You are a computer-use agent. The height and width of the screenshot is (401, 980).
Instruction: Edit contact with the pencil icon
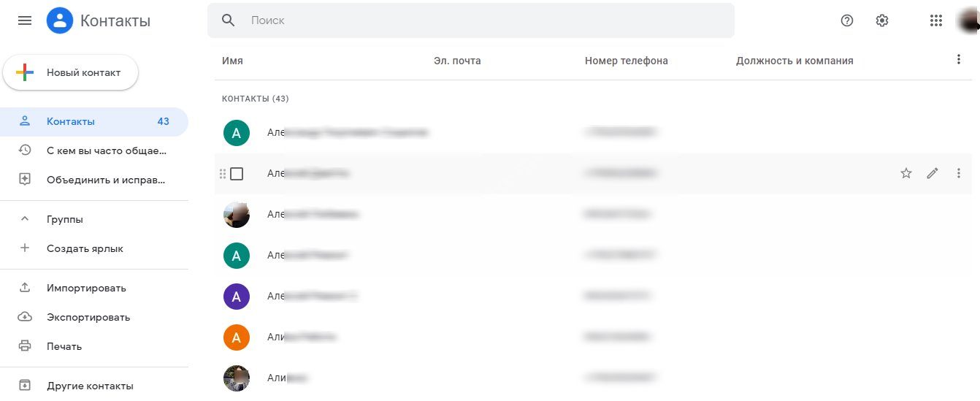pyautogui.click(x=933, y=173)
